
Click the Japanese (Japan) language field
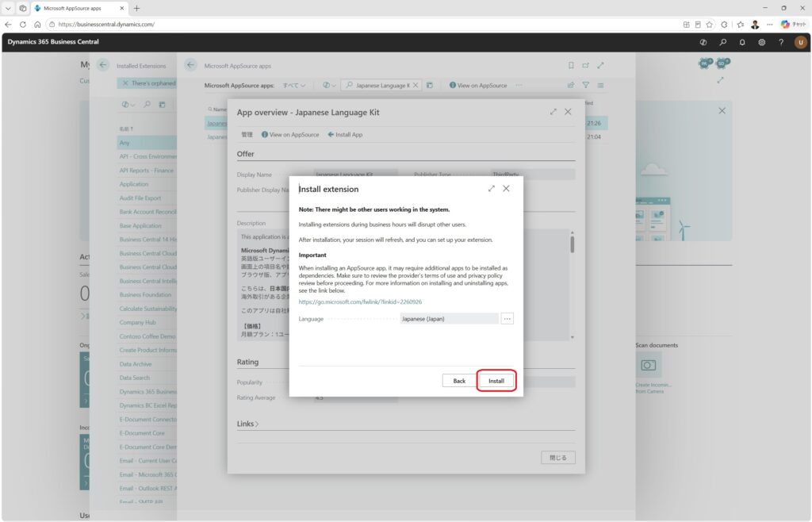[449, 319]
